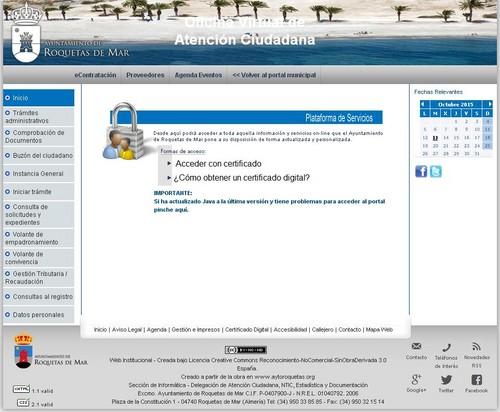Click the CSS 2.1 valid badge
The width and height of the screenshot is (500, 412).
[23, 403]
